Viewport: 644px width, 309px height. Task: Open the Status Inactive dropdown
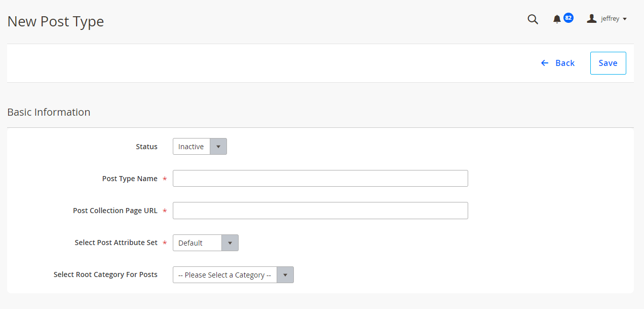coord(200,147)
